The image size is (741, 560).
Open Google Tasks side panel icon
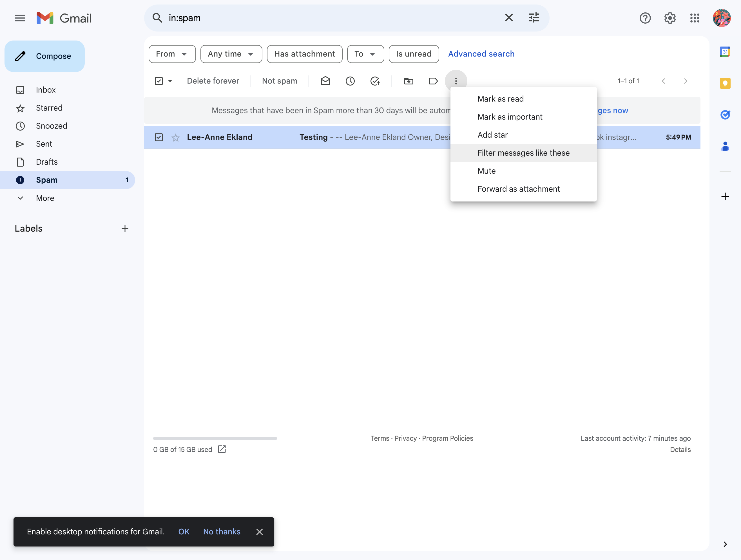[725, 115]
